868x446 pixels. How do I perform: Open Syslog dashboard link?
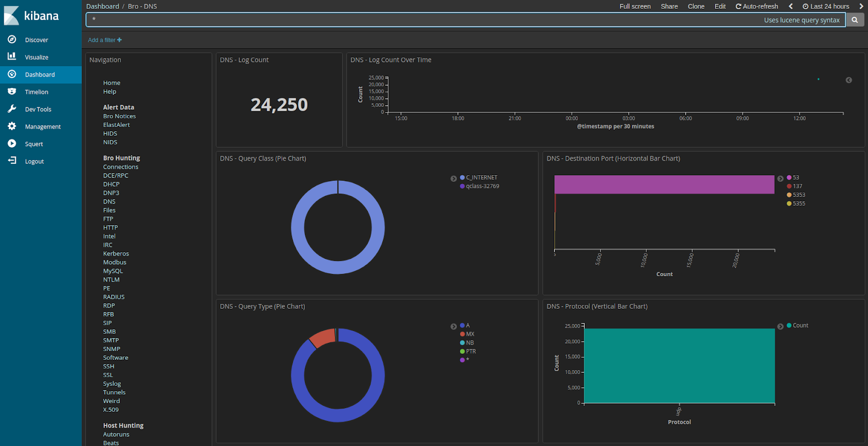pos(112,384)
